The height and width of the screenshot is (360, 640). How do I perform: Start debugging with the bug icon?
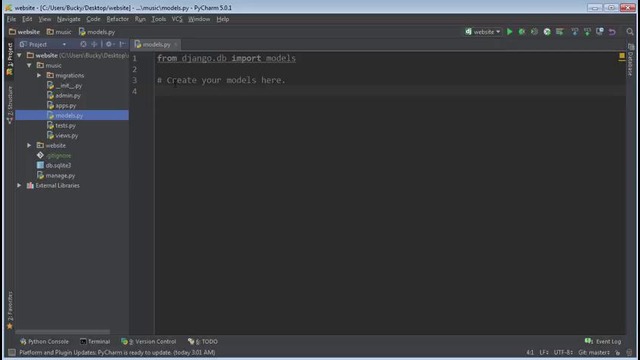click(522, 31)
